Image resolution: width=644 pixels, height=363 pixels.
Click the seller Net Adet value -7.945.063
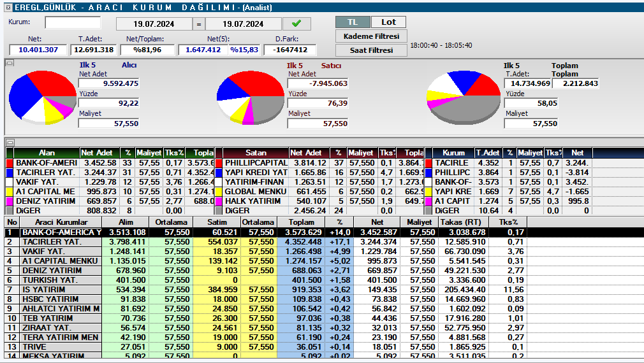point(318,83)
